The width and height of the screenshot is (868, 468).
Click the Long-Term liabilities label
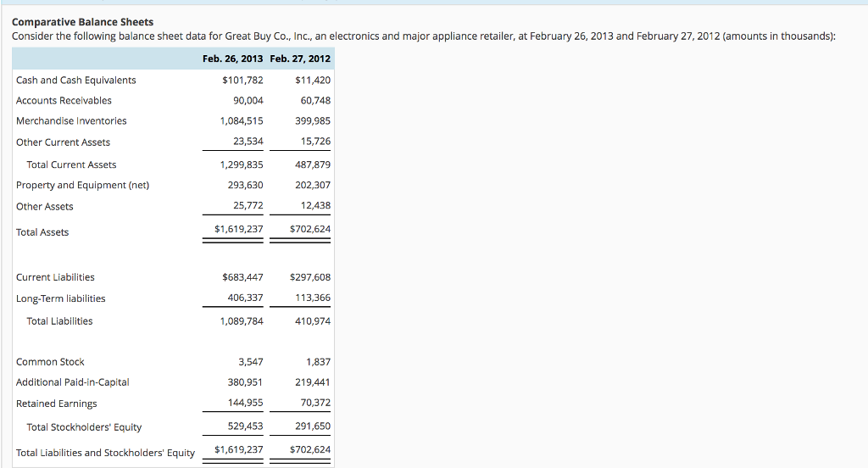[x=60, y=298]
